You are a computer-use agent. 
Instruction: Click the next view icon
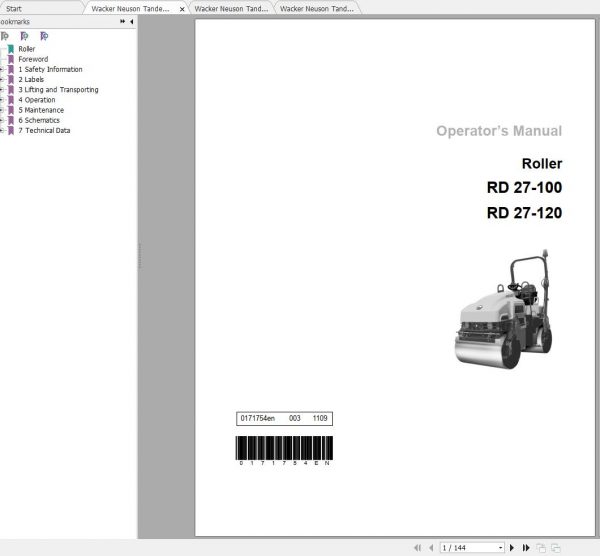tap(556, 548)
